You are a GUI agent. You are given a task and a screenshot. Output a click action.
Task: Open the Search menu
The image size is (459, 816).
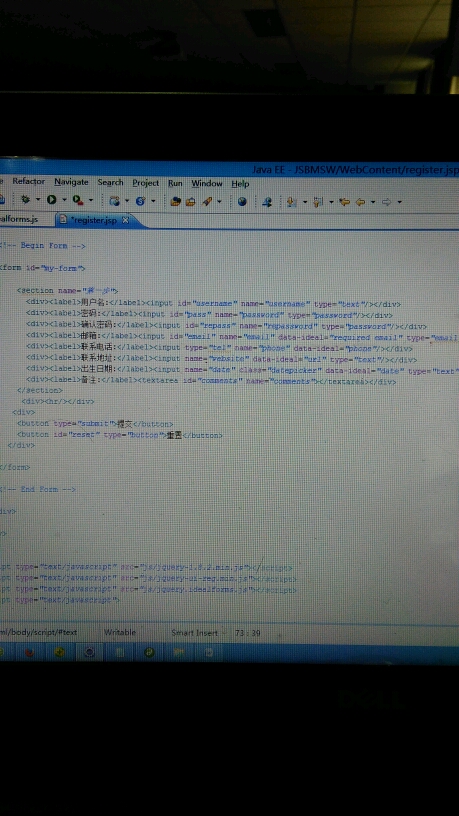110,183
